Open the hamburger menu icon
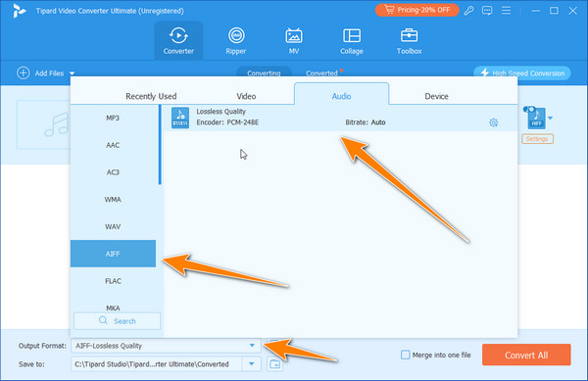Image resolution: width=588 pixels, height=381 pixels. click(507, 11)
